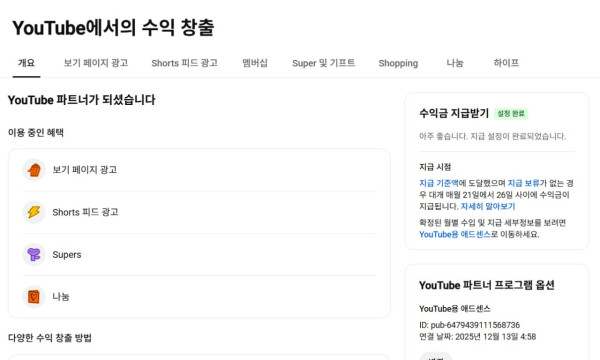Open the 하이프 tab
The height and width of the screenshot is (360, 600).
tap(506, 63)
